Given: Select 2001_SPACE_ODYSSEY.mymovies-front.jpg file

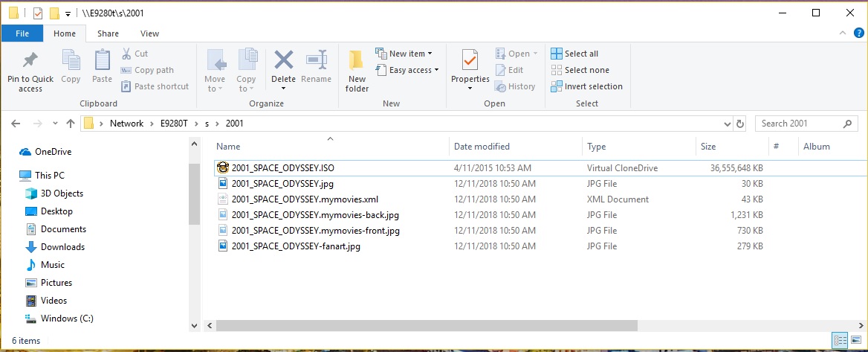Looking at the screenshot, I should coord(308,231).
